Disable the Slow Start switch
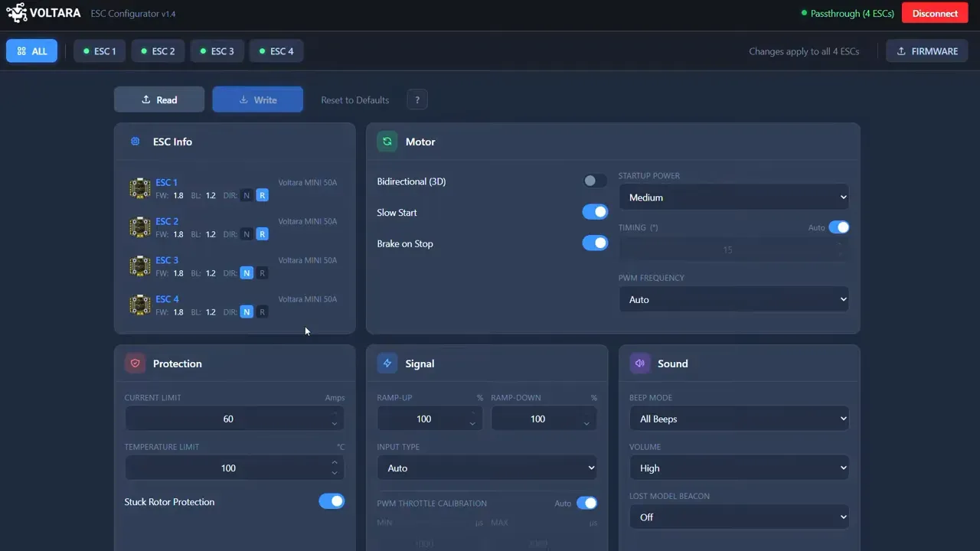 [595, 212]
